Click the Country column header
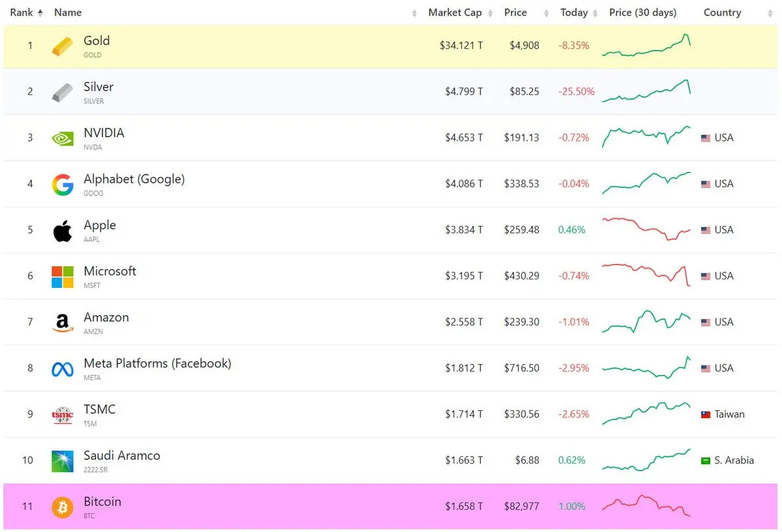The height and width of the screenshot is (532, 782). tap(722, 12)
